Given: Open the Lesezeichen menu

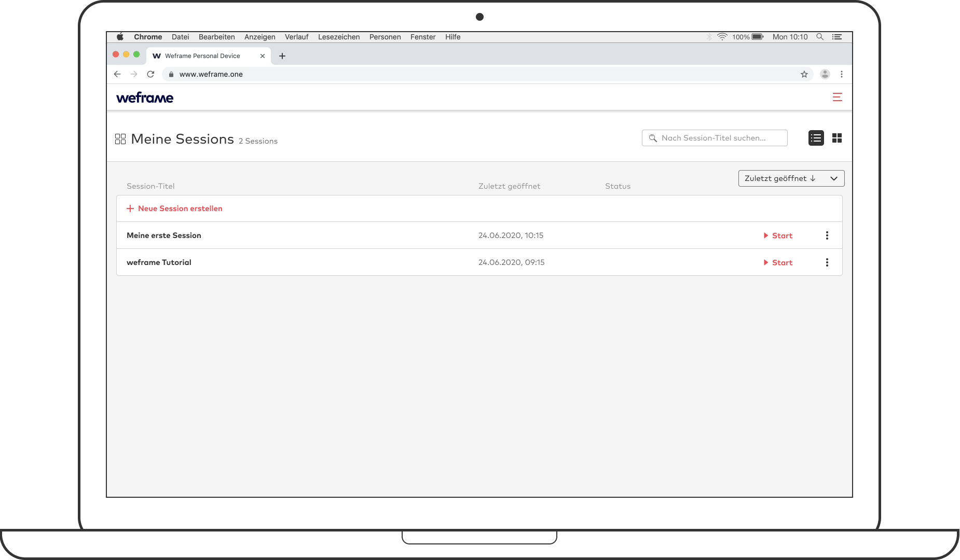Looking at the screenshot, I should [x=339, y=37].
